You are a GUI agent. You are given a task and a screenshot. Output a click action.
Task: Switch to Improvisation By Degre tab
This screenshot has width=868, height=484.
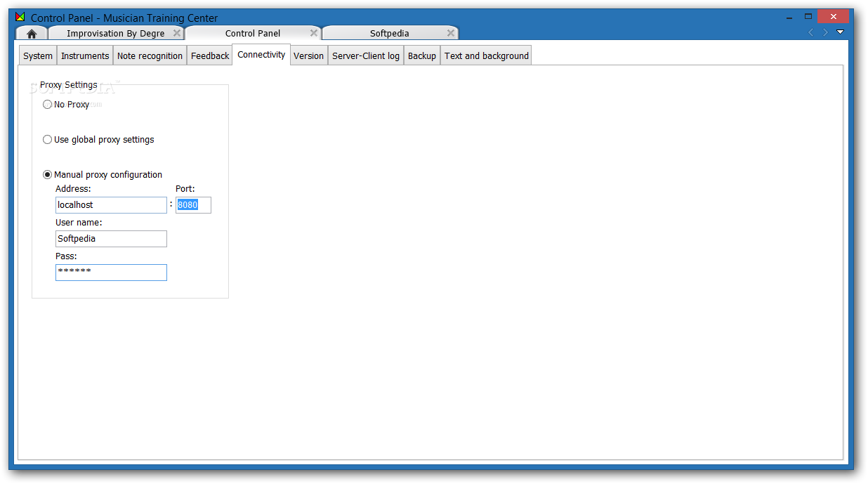(116, 34)
